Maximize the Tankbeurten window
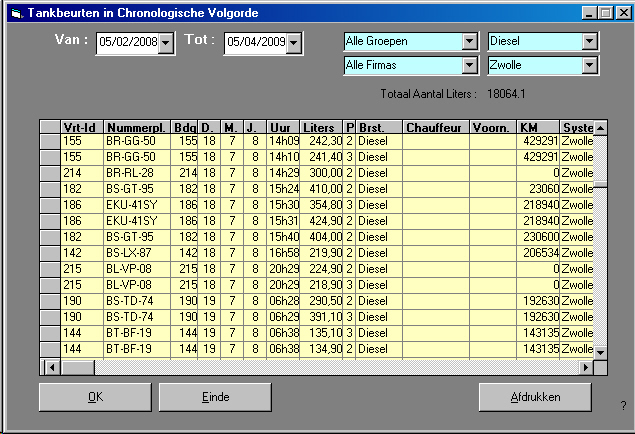The image size is (635, 434). click(606, 12)
